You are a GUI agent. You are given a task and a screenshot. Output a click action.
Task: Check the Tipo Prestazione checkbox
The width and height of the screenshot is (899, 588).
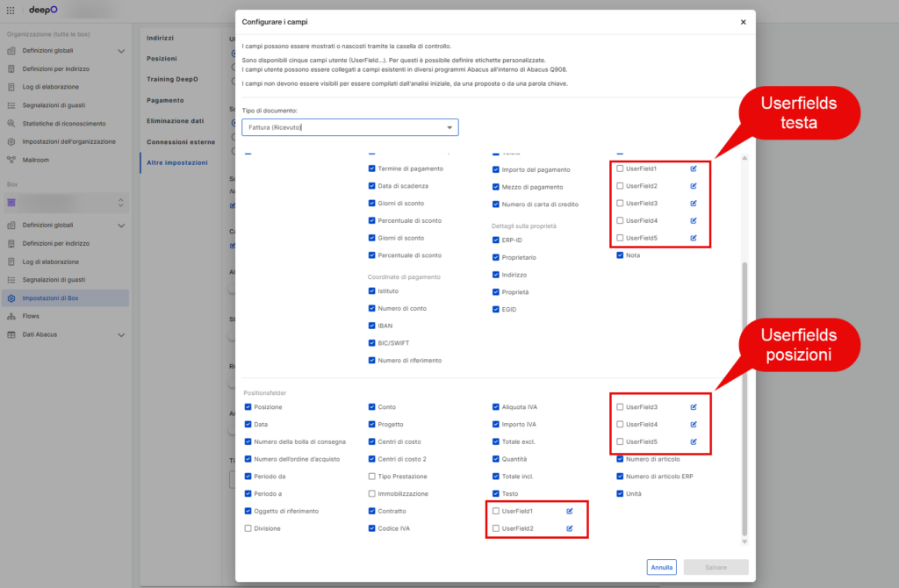(371, 477)
